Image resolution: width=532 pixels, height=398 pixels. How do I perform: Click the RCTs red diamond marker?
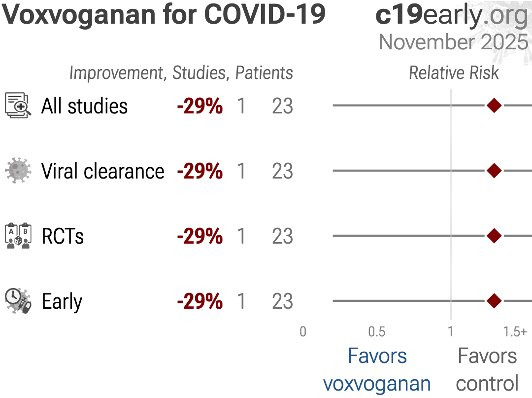[x=494, y=236]
